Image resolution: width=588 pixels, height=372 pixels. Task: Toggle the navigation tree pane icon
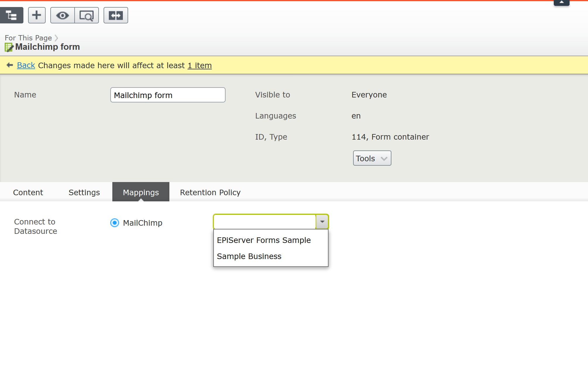tap(11, 15)
